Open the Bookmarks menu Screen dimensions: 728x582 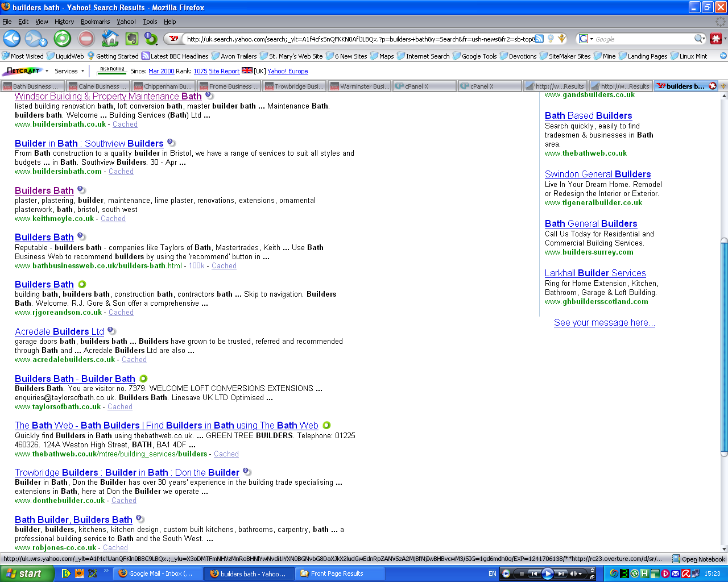95,22
